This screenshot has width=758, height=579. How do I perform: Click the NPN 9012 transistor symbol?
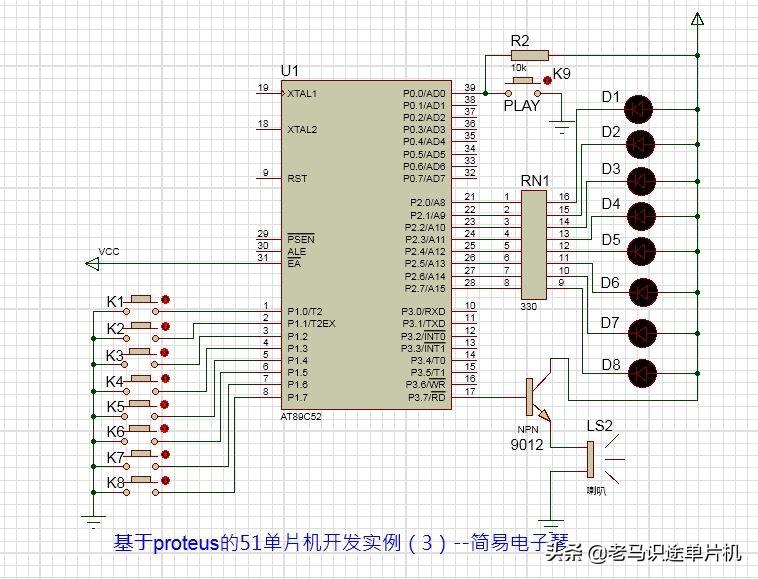(538, 397)
